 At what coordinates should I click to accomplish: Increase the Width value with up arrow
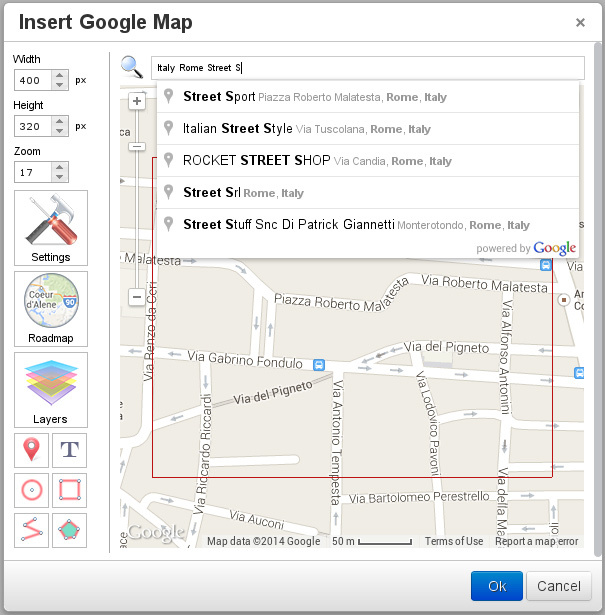(x=60, y=75)
